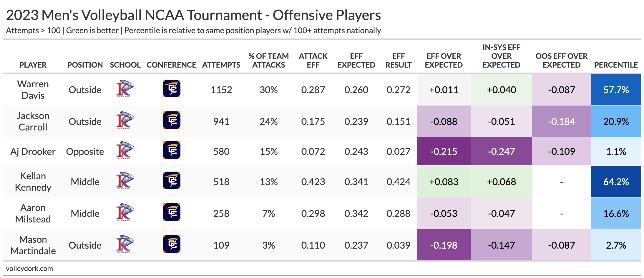Click the conference logo in Warren Davis's row

point(172,89)
